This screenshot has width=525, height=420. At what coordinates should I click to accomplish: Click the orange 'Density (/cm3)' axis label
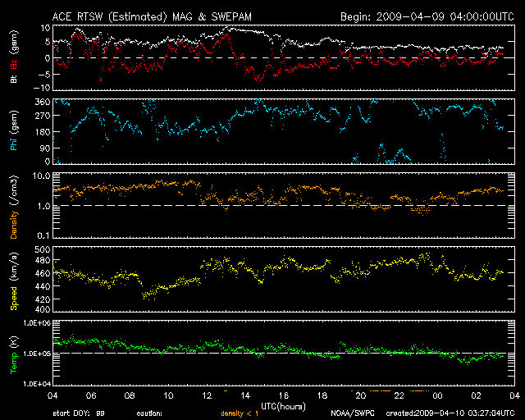click(x=14, y=207)
